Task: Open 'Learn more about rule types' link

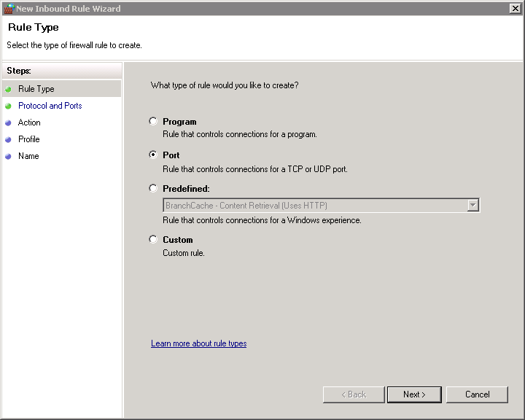Action: click(198, 343)
